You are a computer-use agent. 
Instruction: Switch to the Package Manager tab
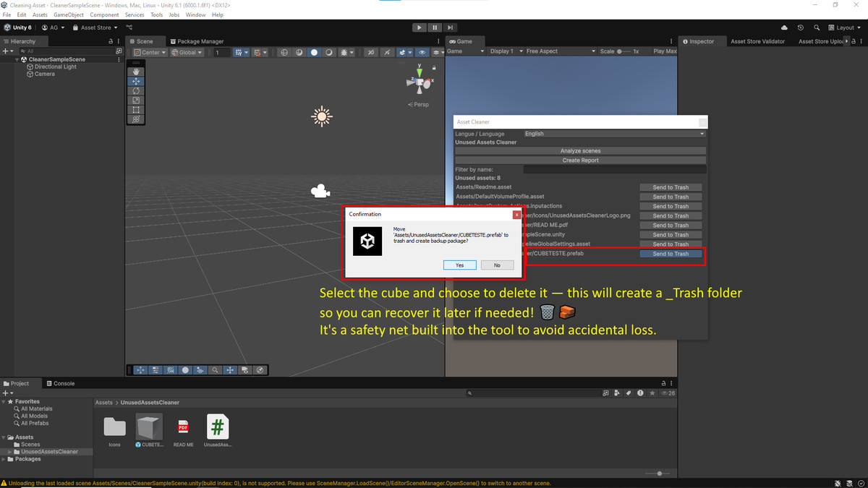[196, 41]
